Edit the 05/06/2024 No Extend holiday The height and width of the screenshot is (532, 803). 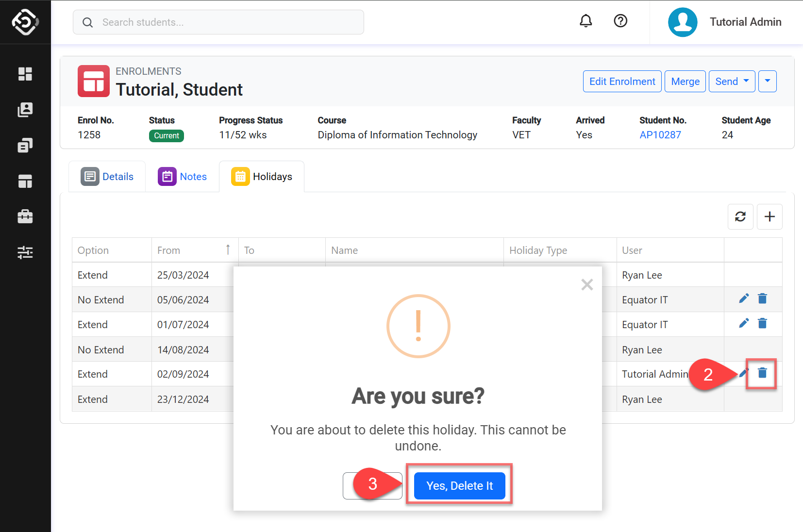tap(744, 299)
